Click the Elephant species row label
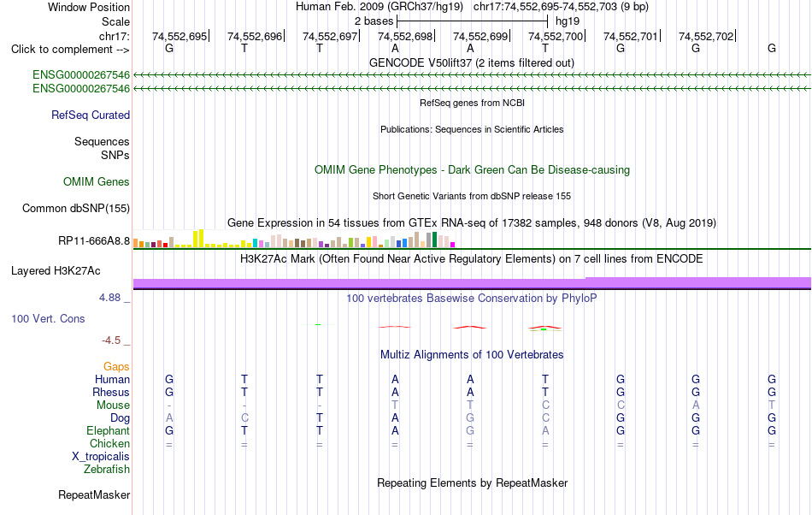The image size is (812, 515). pos(108,430)
